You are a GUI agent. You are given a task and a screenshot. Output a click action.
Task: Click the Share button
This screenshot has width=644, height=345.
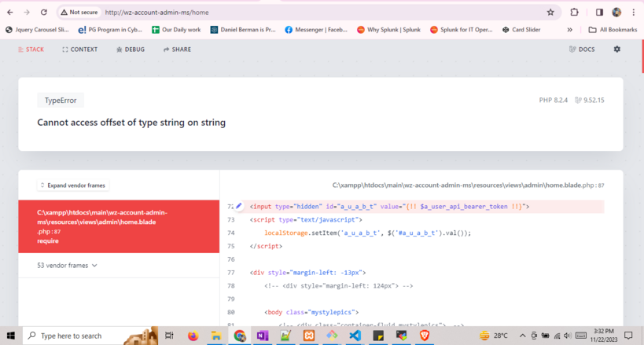point(177,50)
